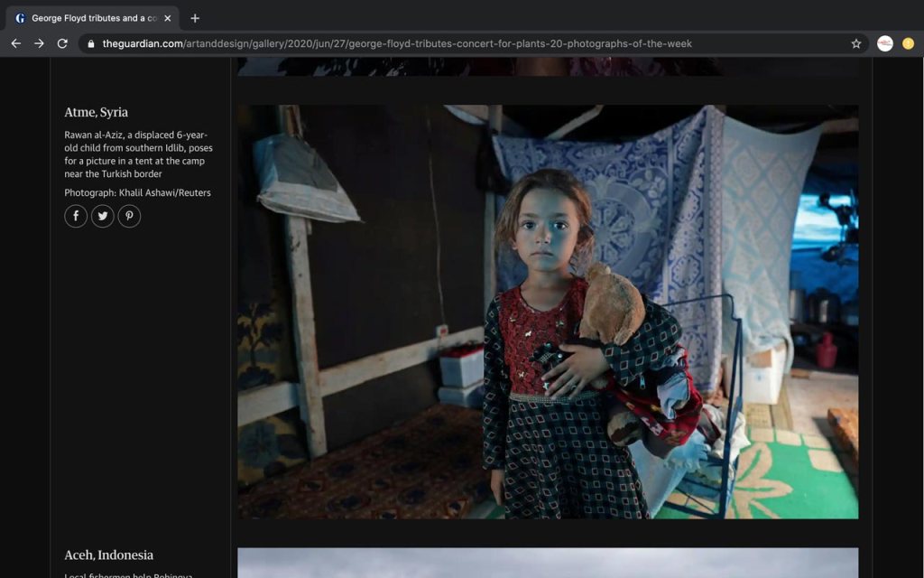This screenshot has height=578, width=924.
Task: Click the browser forward arrow
Action: coord(39,43)
